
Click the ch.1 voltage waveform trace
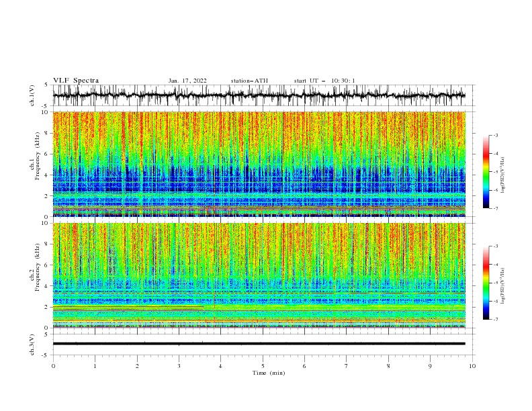[x=259, y=95]
